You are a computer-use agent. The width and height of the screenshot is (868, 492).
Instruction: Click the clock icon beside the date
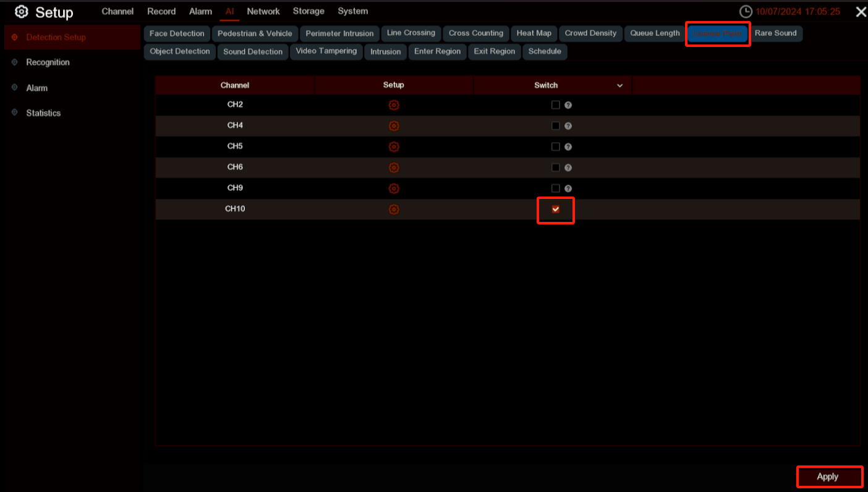click(x=746, y=12)
